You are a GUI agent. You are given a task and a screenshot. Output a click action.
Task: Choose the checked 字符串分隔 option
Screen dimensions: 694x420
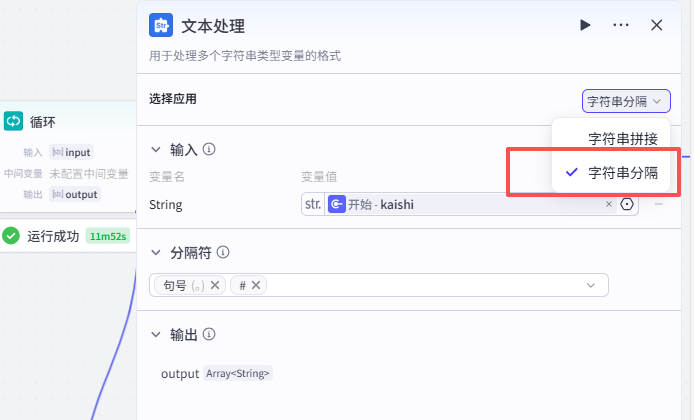point(622,172)
